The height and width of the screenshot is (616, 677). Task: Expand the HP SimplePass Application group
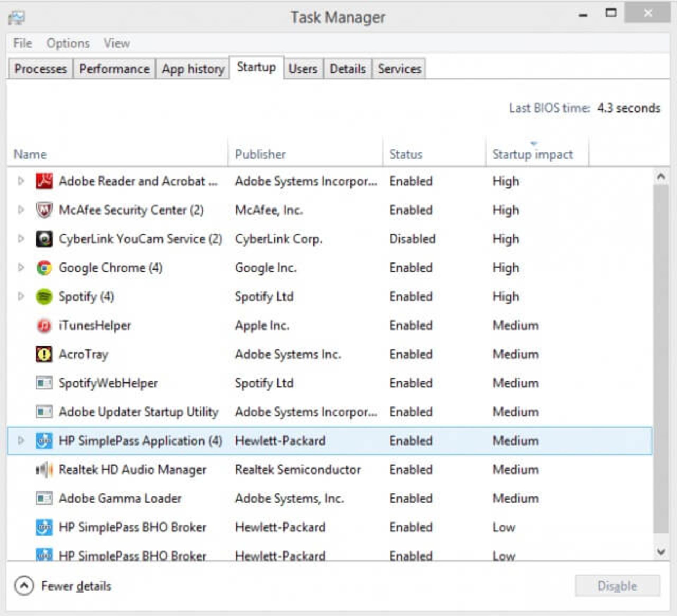pyautogui.click(x=21, y=441)
